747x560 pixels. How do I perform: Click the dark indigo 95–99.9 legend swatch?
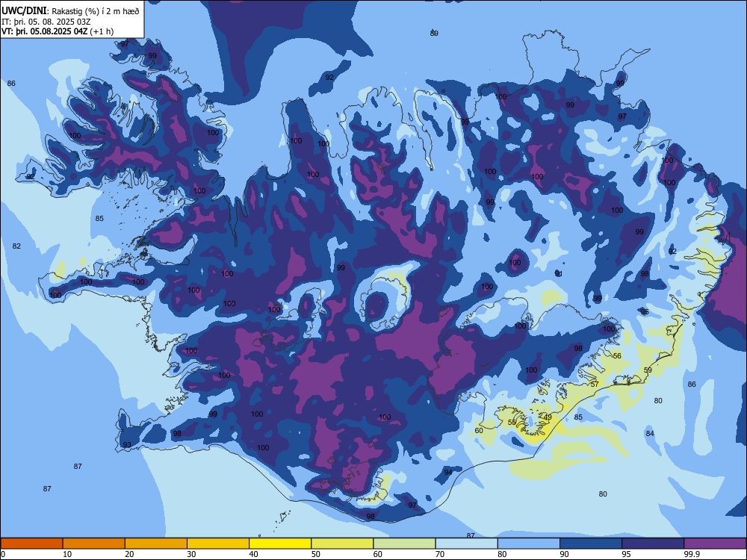(653, 544)
